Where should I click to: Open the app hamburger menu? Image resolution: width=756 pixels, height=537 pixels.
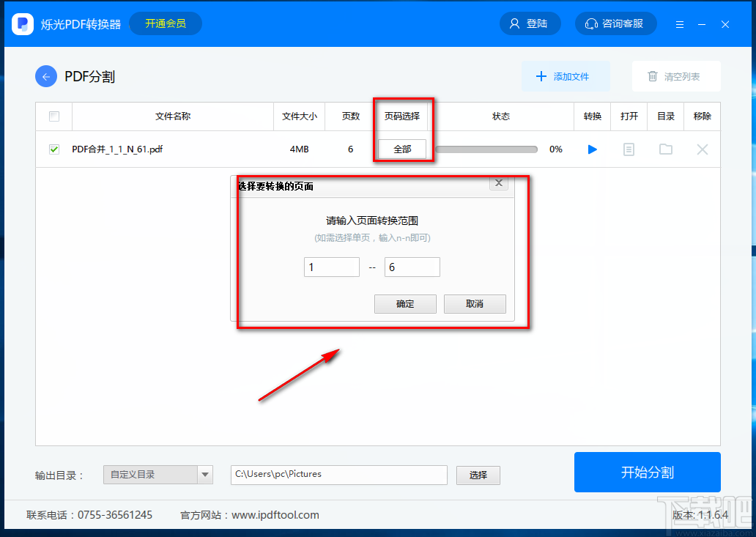[680, 23]
